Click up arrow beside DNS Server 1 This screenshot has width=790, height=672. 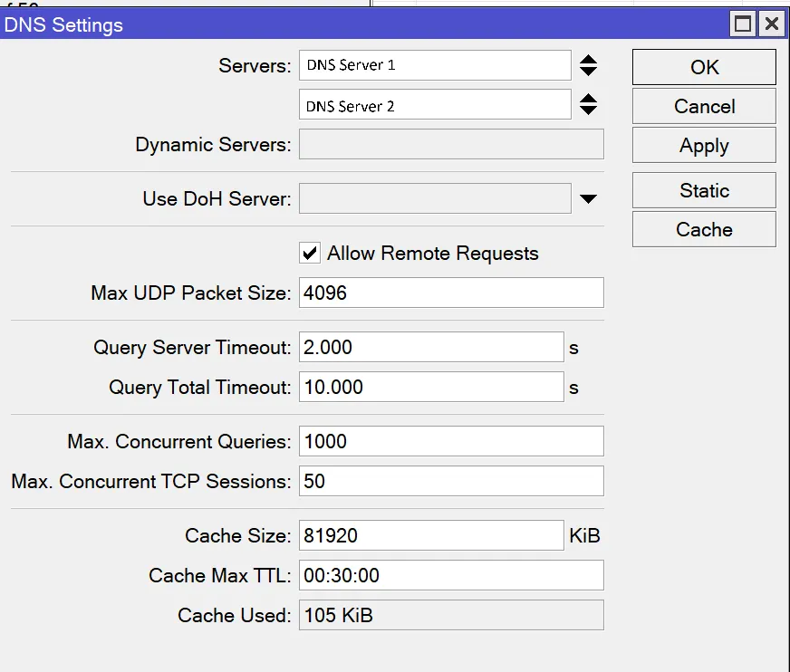[588, 59]
